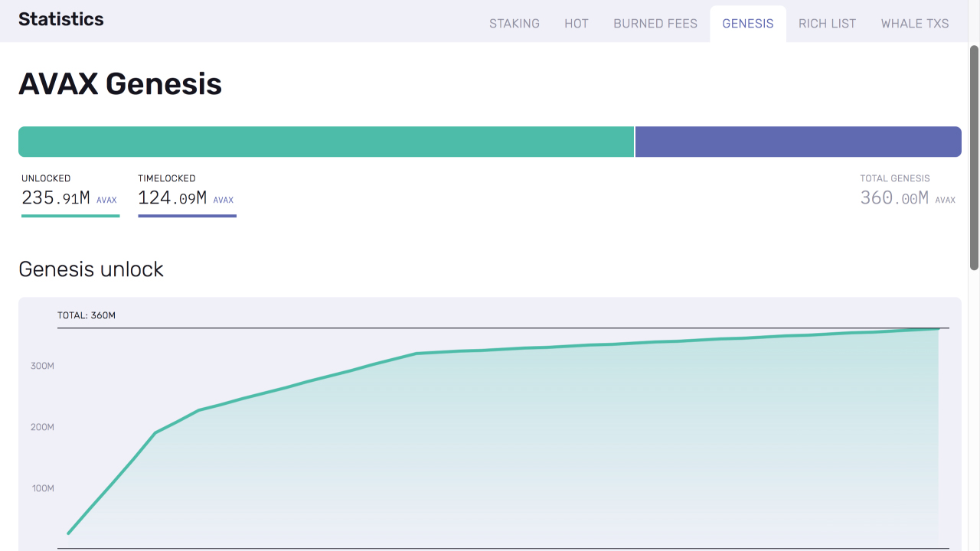
Task: Click the TOTAL: 360M chart label
Action: pyautogui.click(x=87, y=315)
